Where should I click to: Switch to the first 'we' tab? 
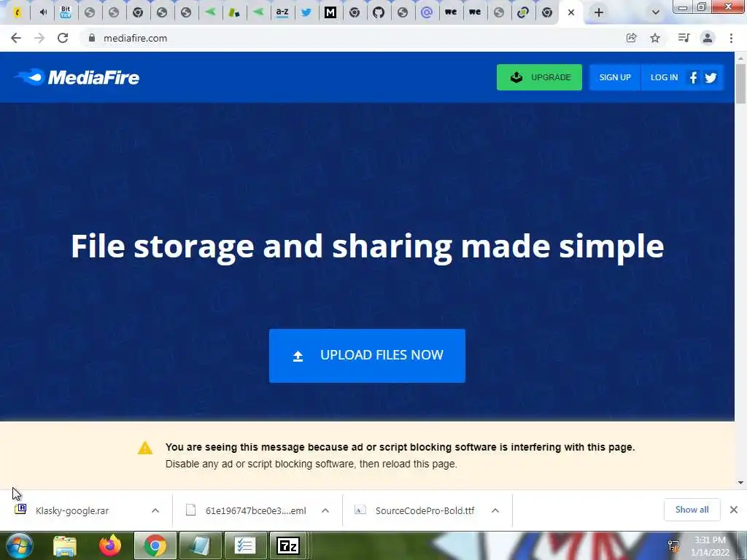pyautogui.click(x=451, y=12)
